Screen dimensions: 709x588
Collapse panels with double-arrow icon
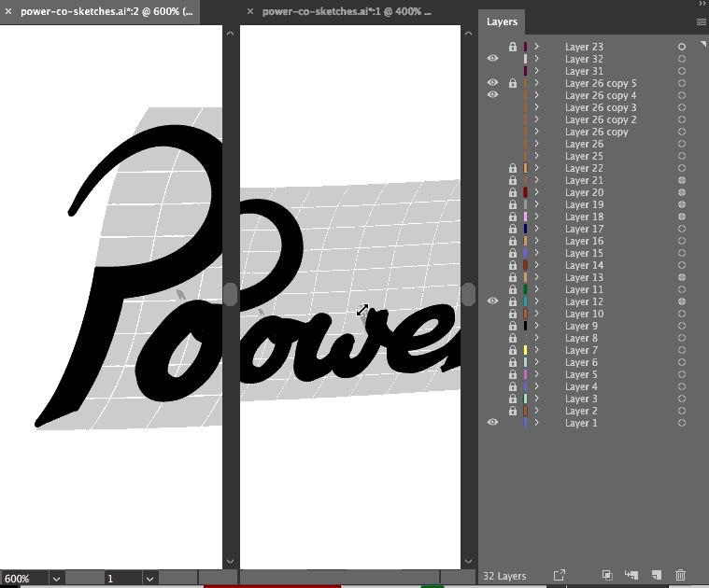tap(702, 4)
